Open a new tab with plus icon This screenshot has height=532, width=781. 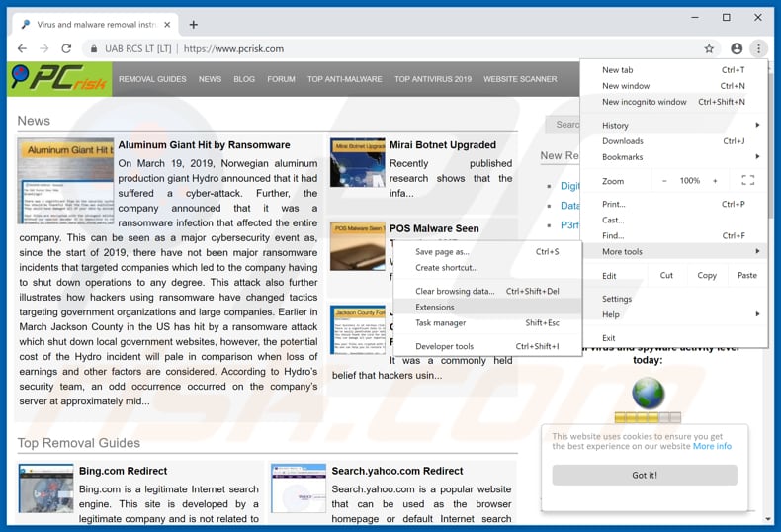(194, 24)
